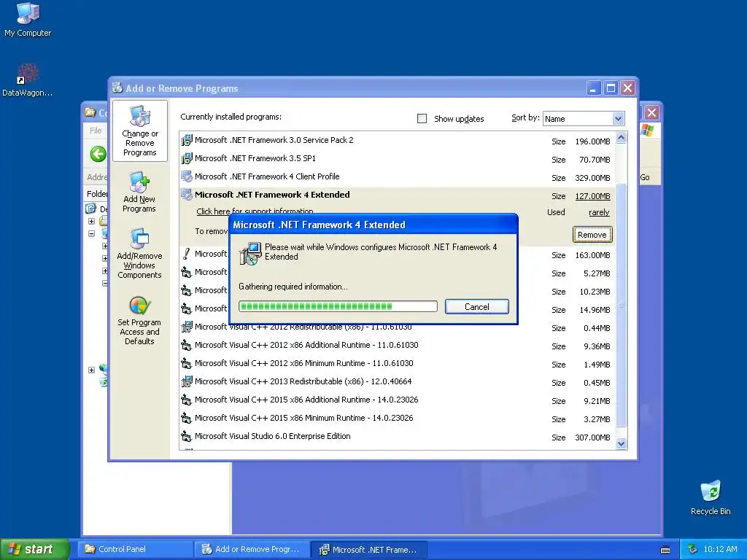Open the File menu in Control Panel window
Viewport: 747px width, 560px height.
[96, 131]
